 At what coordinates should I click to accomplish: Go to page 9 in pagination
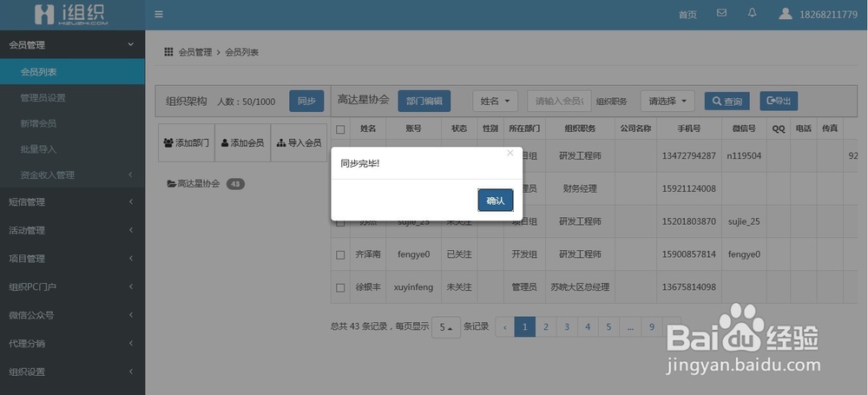[x=652, y=327]
